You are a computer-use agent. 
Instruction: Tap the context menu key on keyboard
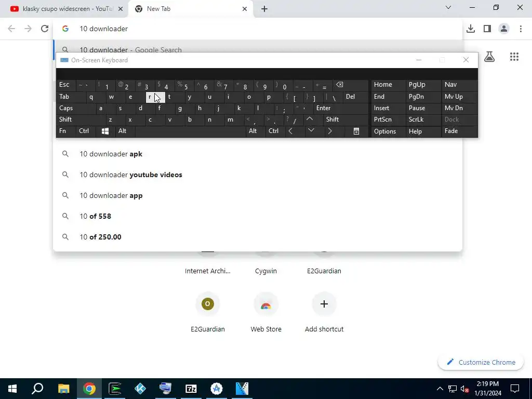click(356, 131)
